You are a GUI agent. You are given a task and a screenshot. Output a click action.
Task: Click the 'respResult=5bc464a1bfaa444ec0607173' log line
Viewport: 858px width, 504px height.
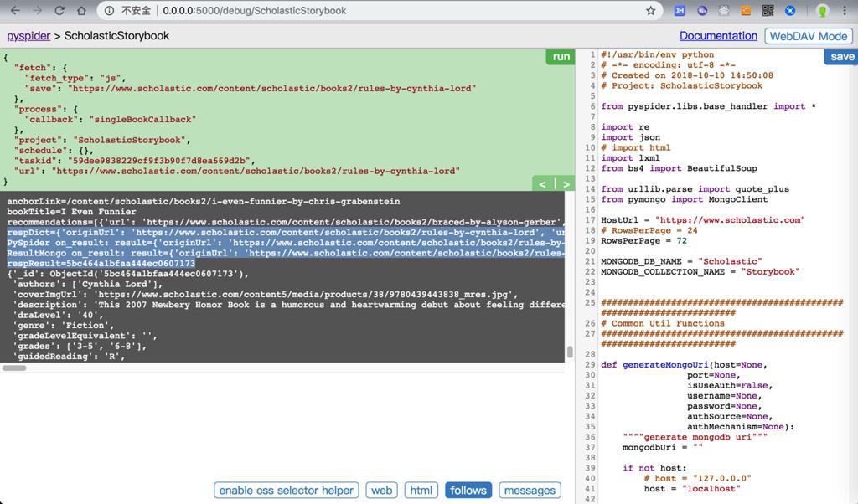coord(101,264)
